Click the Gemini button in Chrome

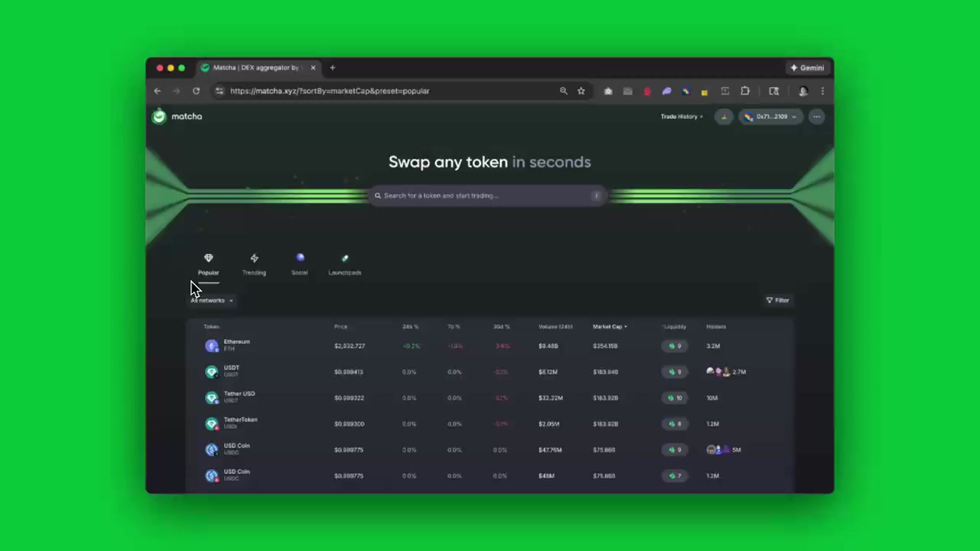coord(807,68)
